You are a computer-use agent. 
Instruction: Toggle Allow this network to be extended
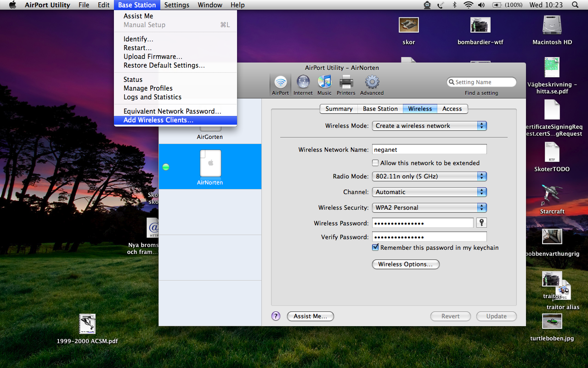tap(375, 163)
